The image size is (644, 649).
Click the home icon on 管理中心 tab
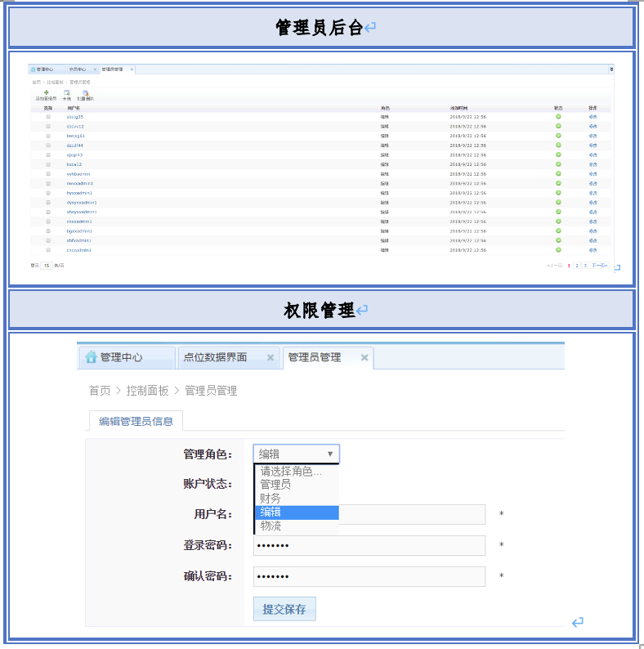[x=91, y=357]
